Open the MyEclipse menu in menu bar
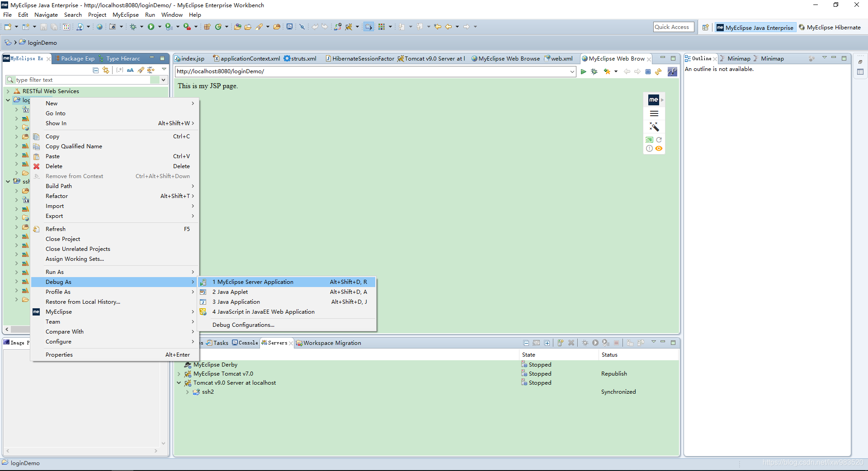Image resolution: width=868 pixels, height=471 pixels. (126, 15)
